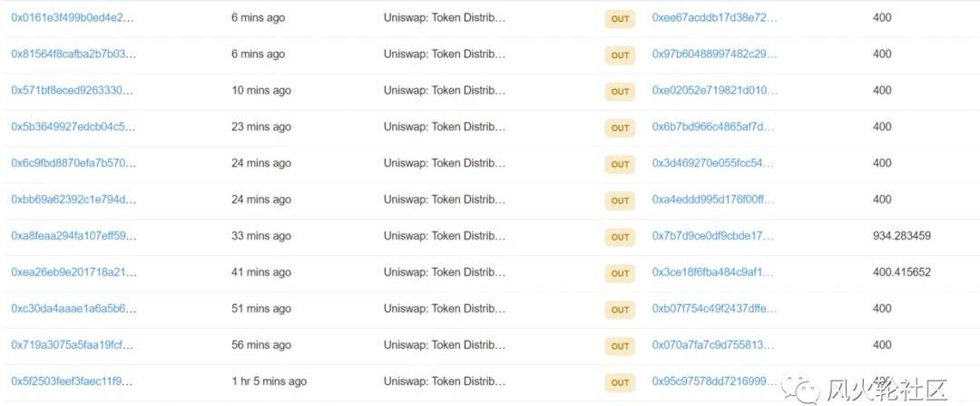Screen dimensions: 980x406
Task: Open transaction hash 0xea26eb9e201718a21
Action: [x=73, y=272]
